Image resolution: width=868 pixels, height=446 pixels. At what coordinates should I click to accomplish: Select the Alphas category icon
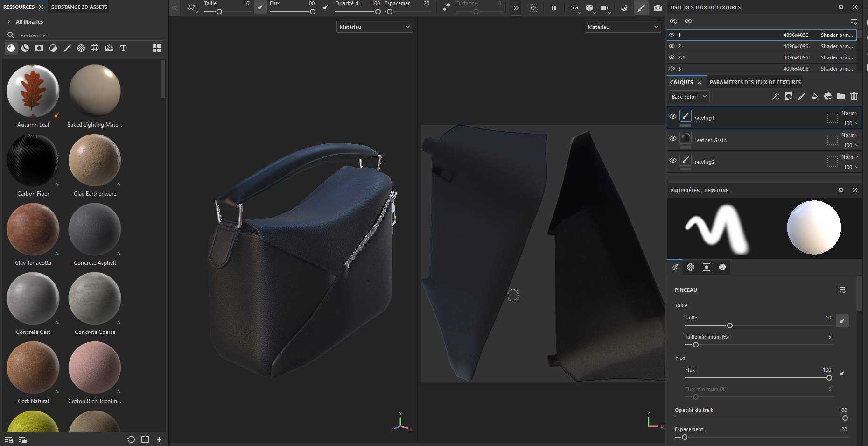[x=81, y=48]
